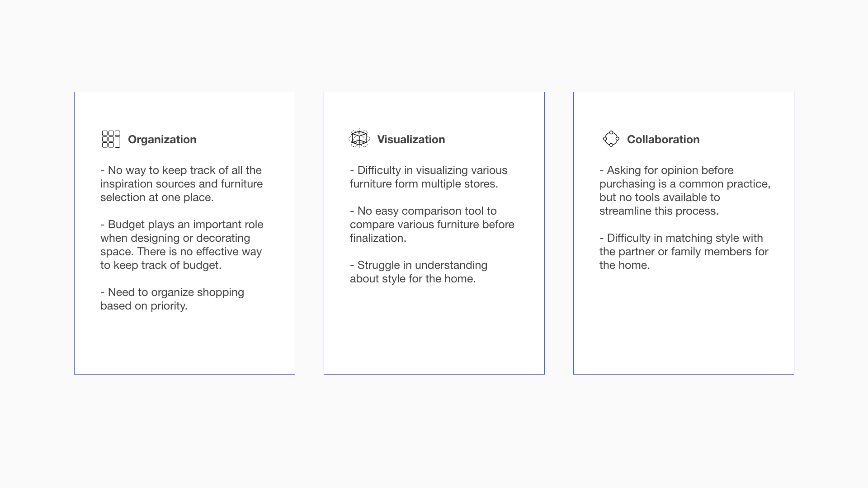Click the Budget plays an important role paragraph
Viewport: 868px width, 488px height.
182,245
